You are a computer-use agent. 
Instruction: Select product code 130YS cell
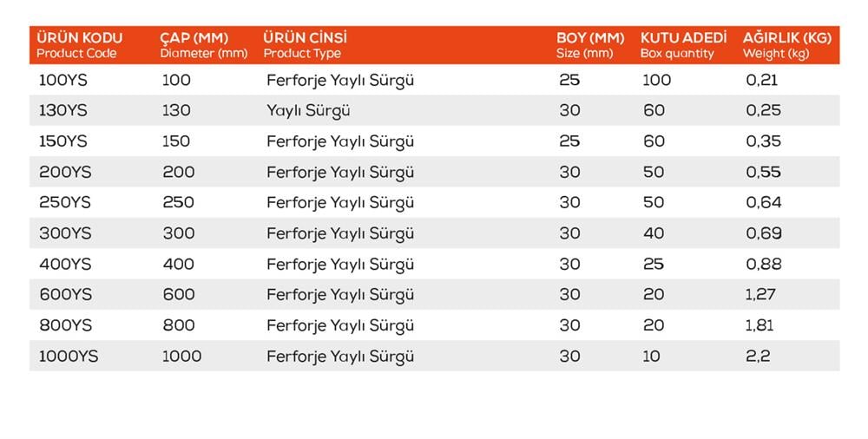[x=63, y=111]
